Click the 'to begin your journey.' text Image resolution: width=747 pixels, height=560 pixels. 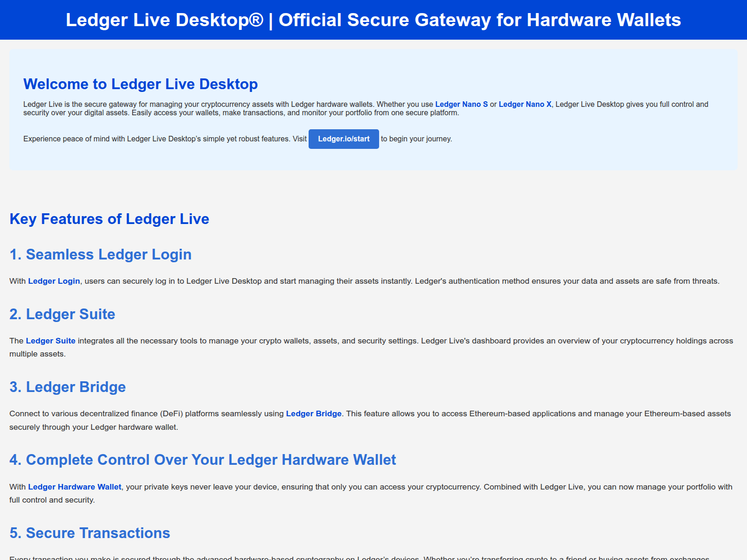coord(416,139)
